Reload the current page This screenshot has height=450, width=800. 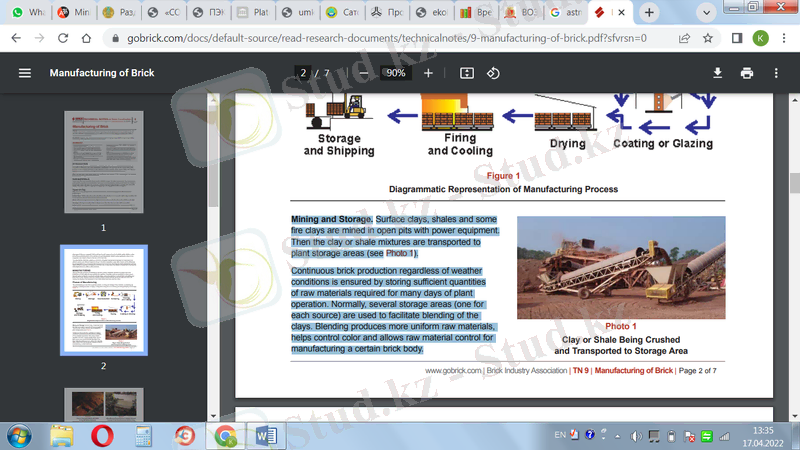click(62, 38)
